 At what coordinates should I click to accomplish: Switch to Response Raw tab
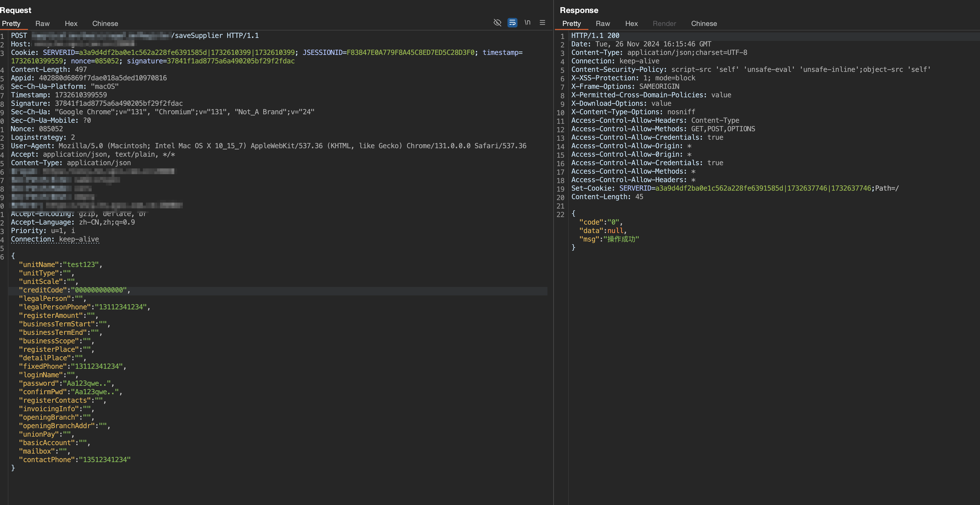603,23
